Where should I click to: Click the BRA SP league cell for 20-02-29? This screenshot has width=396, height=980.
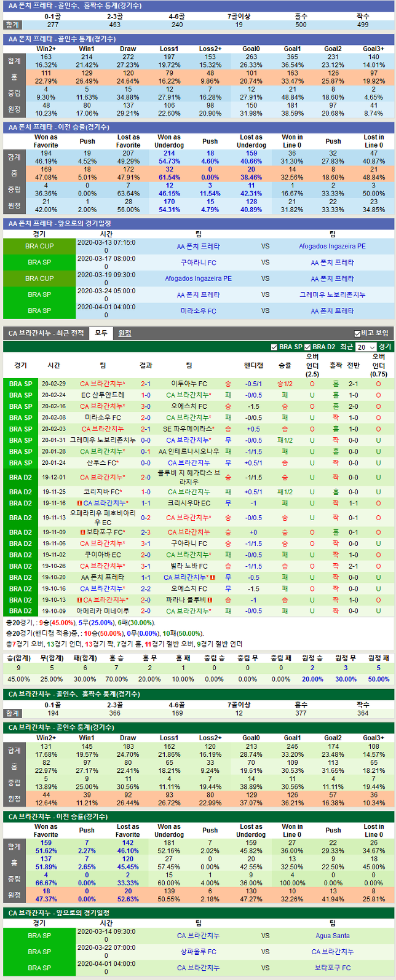tap(20, 384)
